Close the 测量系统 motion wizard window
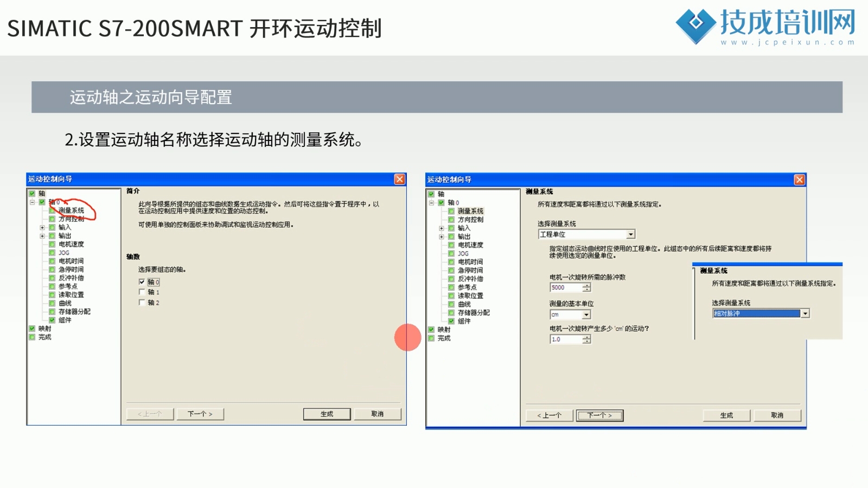The width and height of the screenshot is (868, 488). click(x=800, y=179)
